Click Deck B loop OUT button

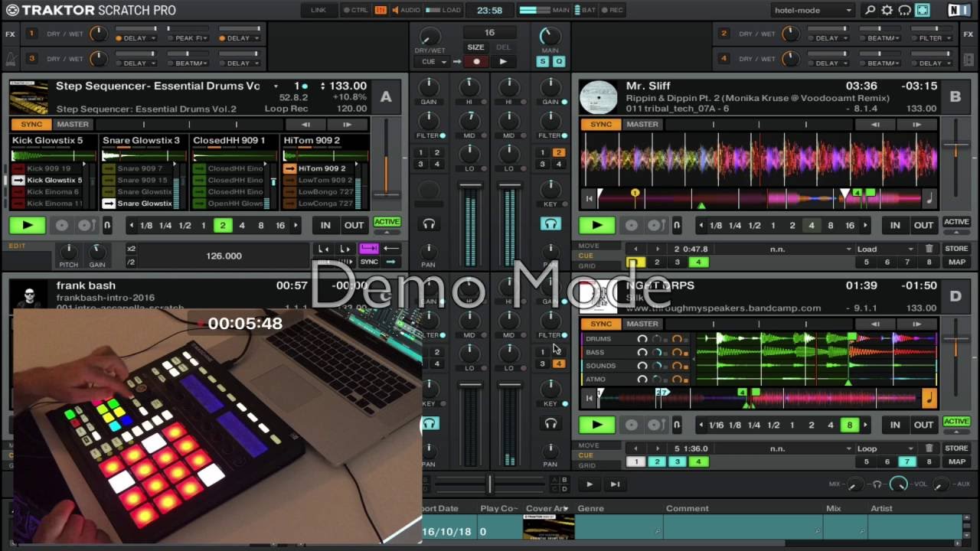click(x=923, y=225)
